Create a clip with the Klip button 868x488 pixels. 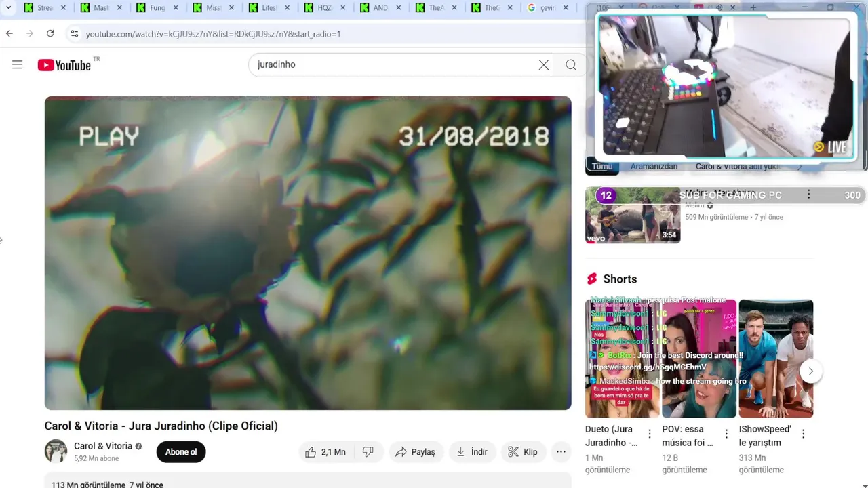click(x=524, y=452)
